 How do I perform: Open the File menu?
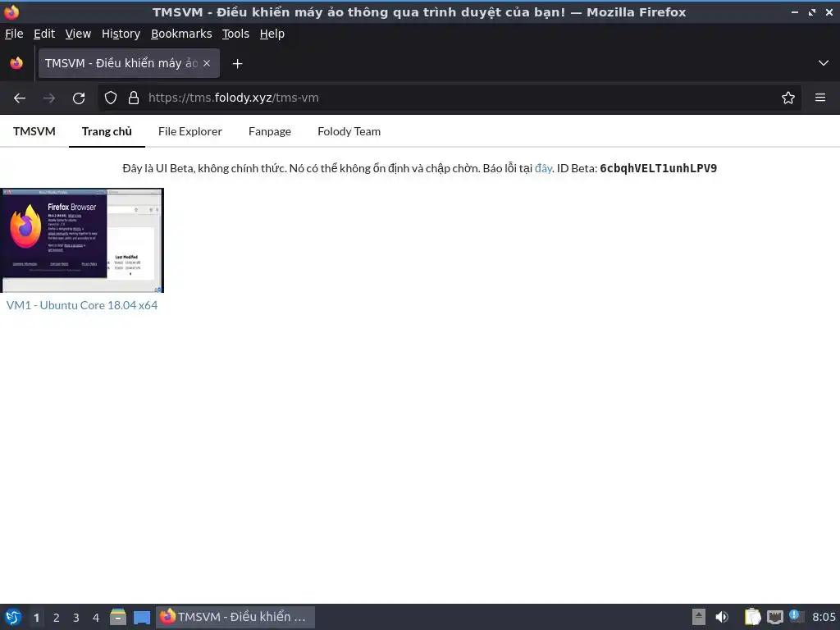point(14,34)
